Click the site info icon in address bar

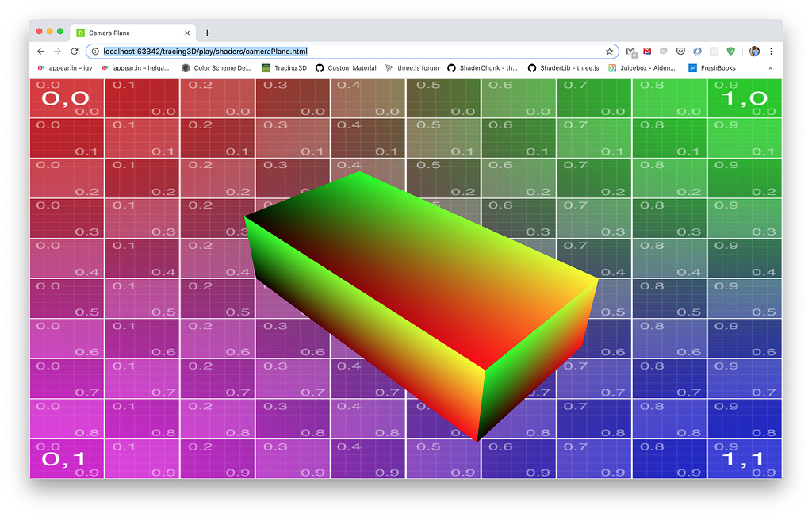click(97, 51)
